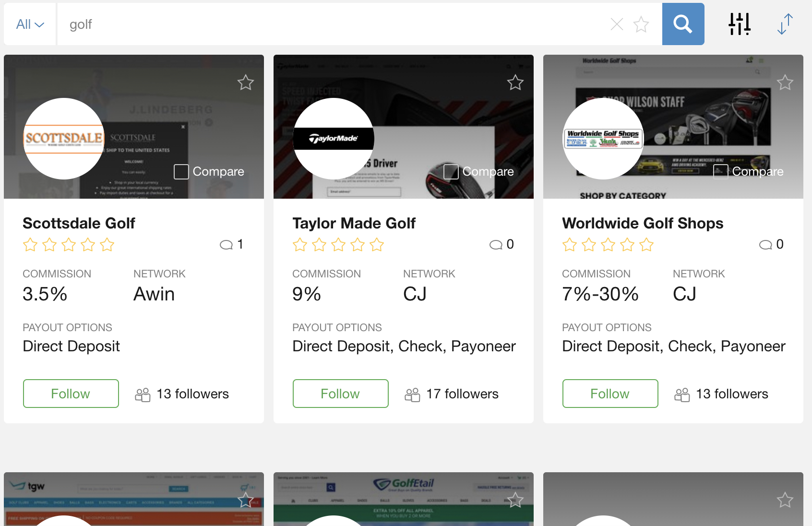Open TaylorMade logo thumbnail
The image size is (812, 526).
pyautogui.click(x=334, y=139)
